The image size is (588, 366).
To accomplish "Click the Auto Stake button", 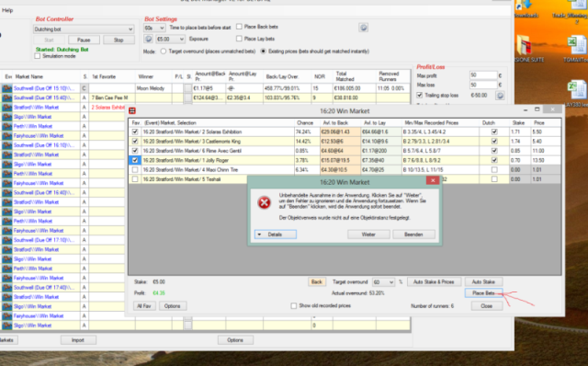I will click(x=483, y=282).
